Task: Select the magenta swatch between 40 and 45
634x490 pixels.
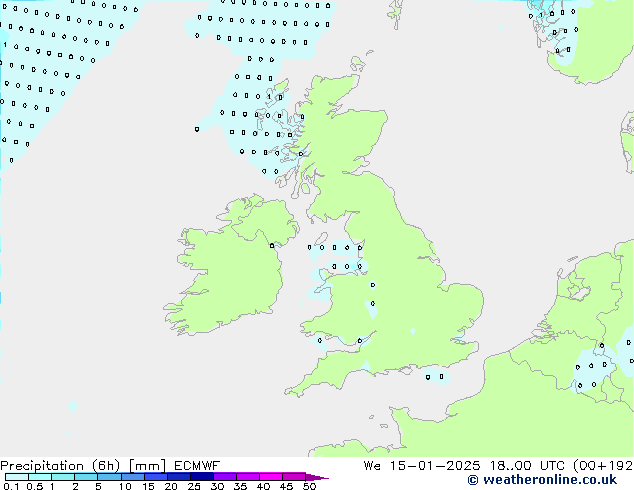Action: click(271, 477)
